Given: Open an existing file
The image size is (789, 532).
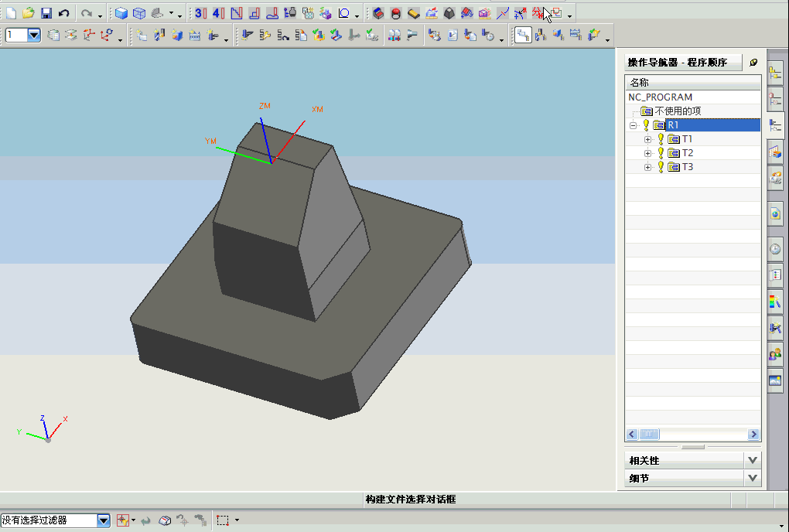Looking at the screenshot, I should tap(29, 13).
